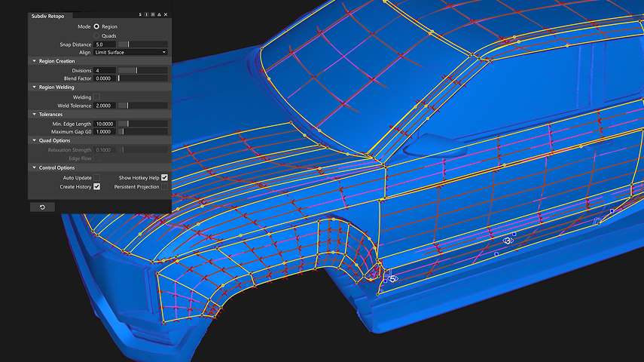The width and height of the screenshot is (644, 362).
Task: Click the Weld Tolerance value field
Action: click(105, 106)
